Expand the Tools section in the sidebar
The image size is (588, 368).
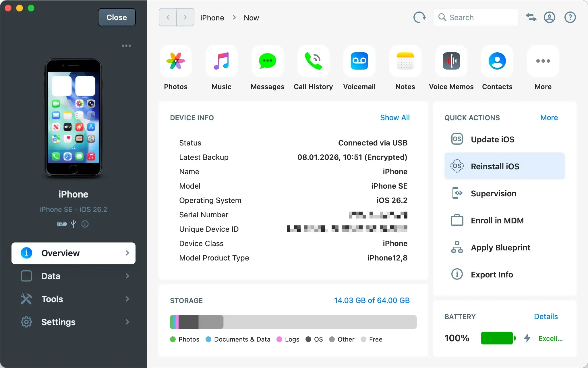point(73,299)
